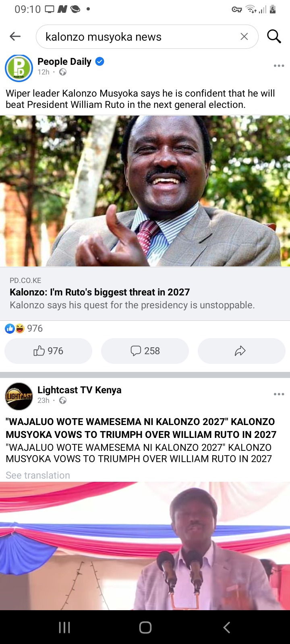
Task: Open Android recent apps button
Action: [64, 627]
